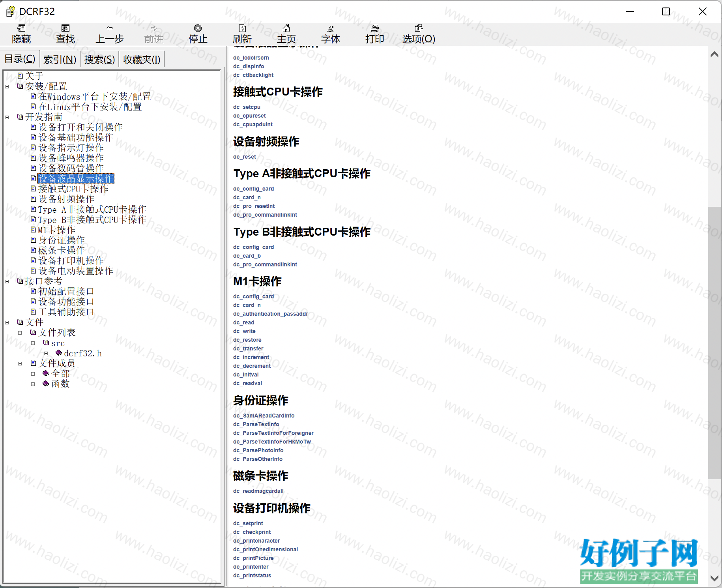Select M1卡操作 in the tree
Screen dimensions: 722x588
56,230
